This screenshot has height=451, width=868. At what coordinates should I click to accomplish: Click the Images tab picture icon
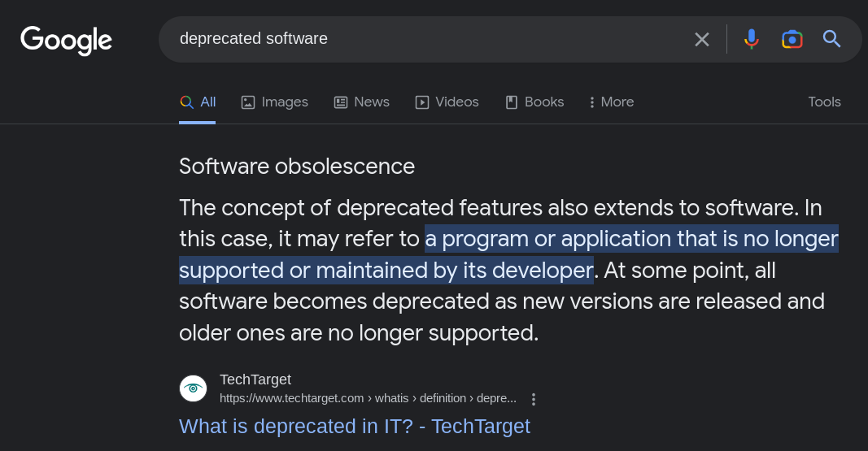[x=247, y=102]
